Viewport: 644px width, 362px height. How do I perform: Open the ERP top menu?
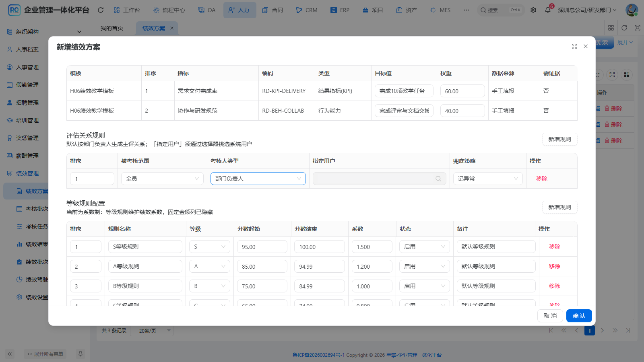click(x=340, y=10)
